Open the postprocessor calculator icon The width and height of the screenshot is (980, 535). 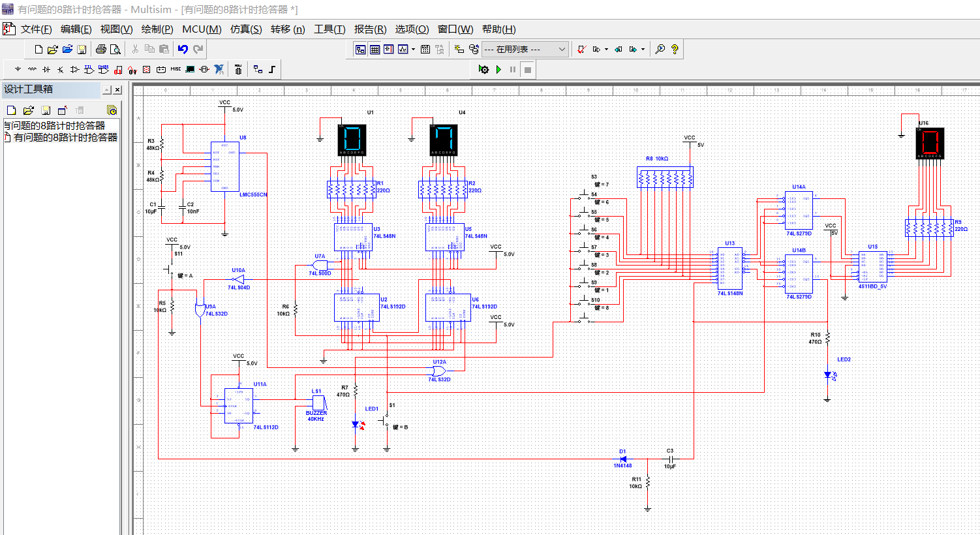[x=425, y=49]
